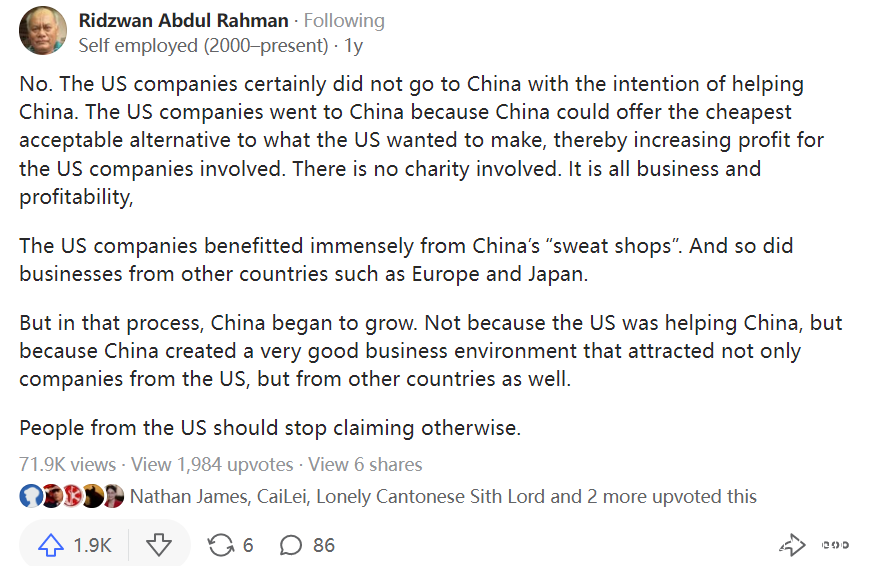
Task: View the 6 shares list
Action: pyautogui.click(x=365, y=464)
